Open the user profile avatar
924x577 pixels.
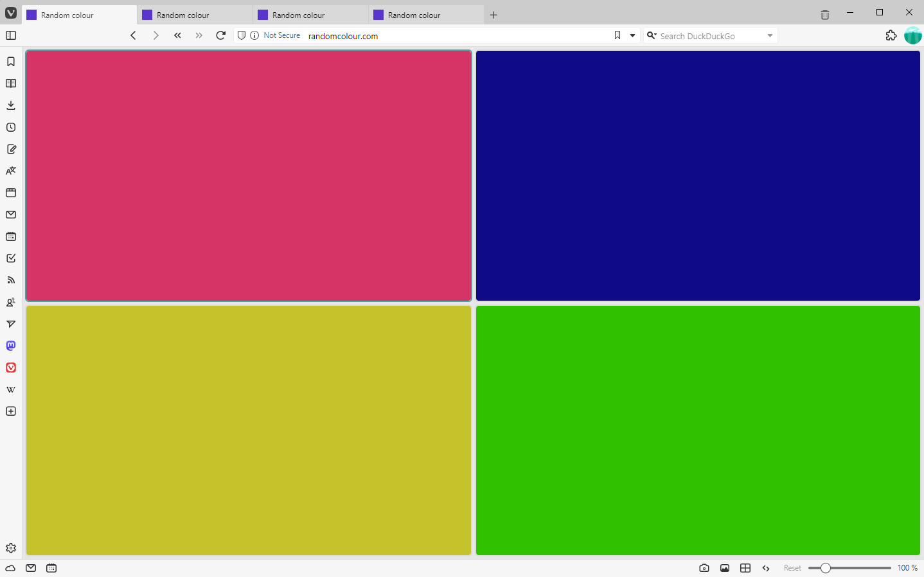[912, 35]
